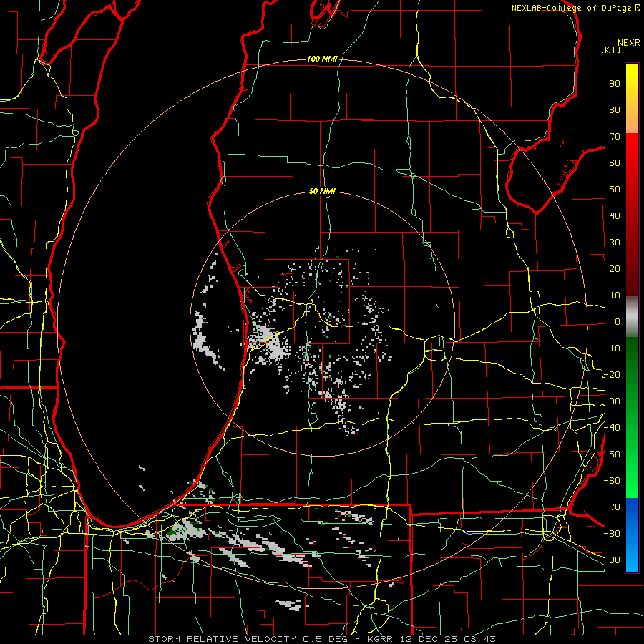Click the -40 value on velocity legend

point(612,428)
